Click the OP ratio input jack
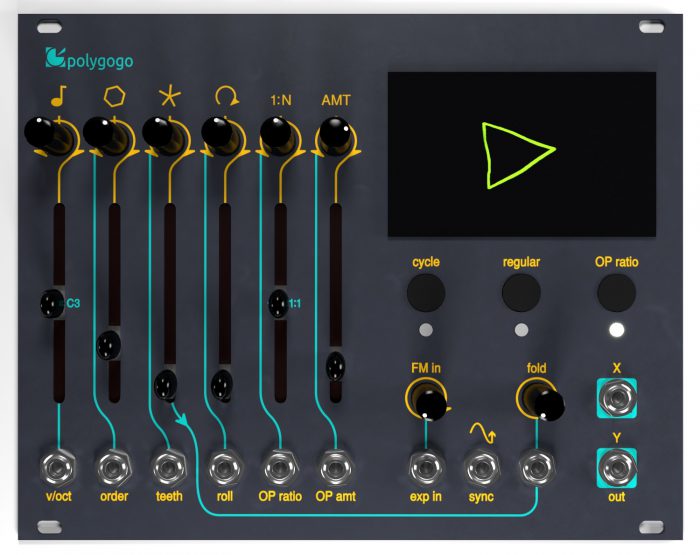The width and height of the screenshot is (700, 555). click(280, 468)
